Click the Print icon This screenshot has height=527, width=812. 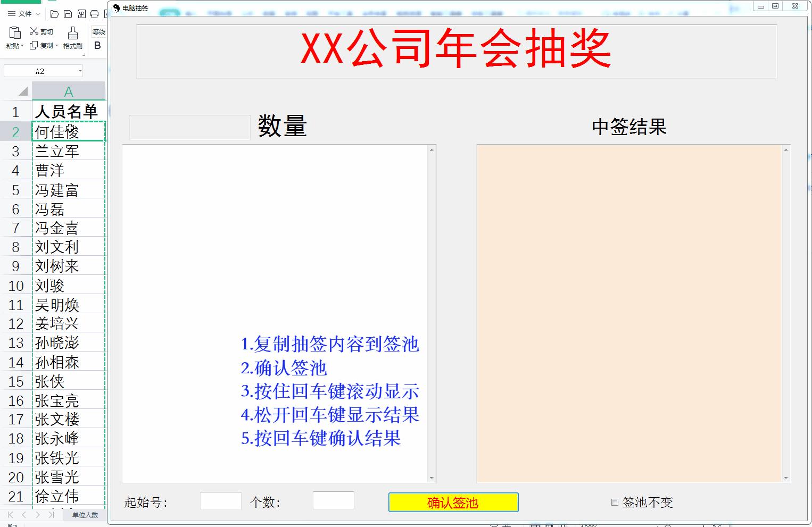(95, 14)
